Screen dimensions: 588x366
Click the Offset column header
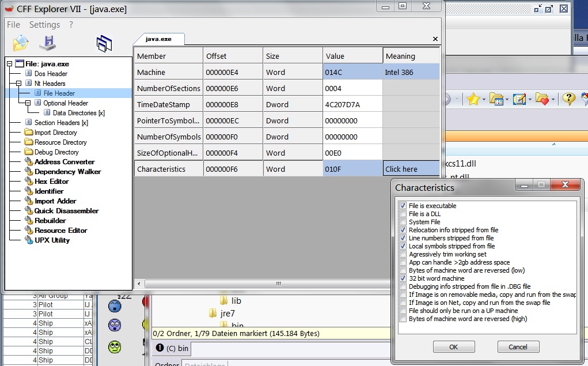(233, 56)
